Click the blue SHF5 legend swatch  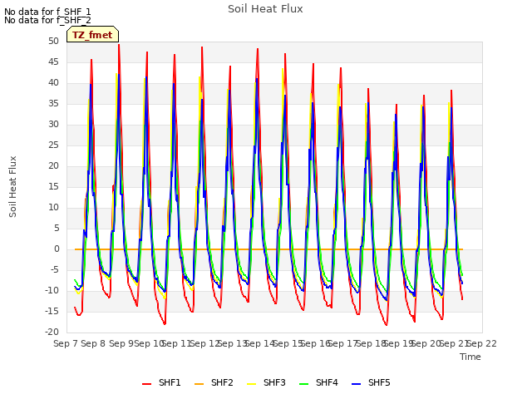(x=357, y=384)
